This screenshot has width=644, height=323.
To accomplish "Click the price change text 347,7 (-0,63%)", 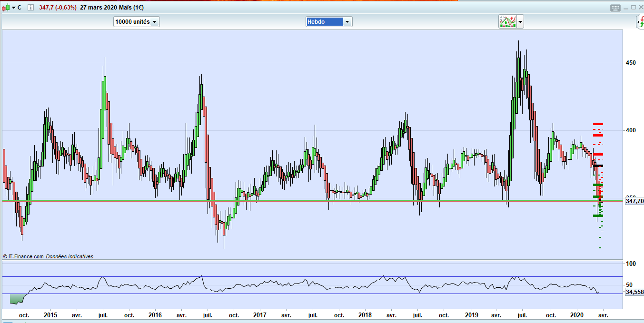I will [x=57, y=8].
